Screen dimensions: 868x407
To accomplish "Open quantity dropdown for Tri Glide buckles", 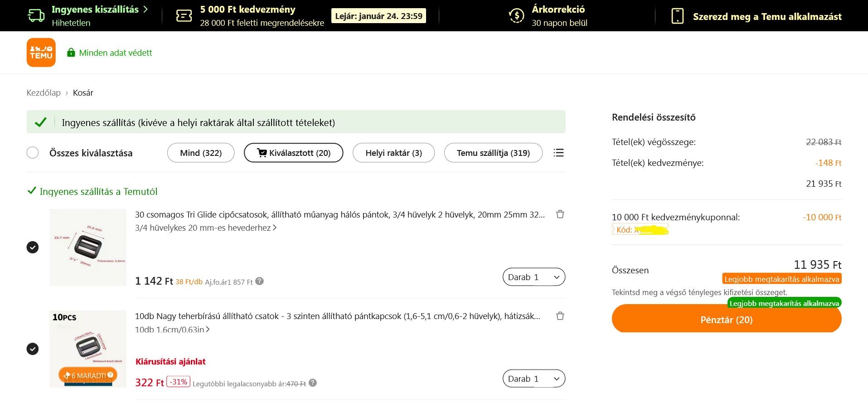I will (533, 277).
